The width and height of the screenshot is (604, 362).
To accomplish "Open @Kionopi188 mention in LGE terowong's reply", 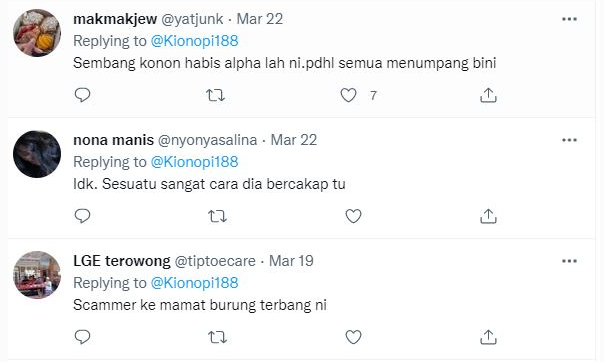I will 195,283.
